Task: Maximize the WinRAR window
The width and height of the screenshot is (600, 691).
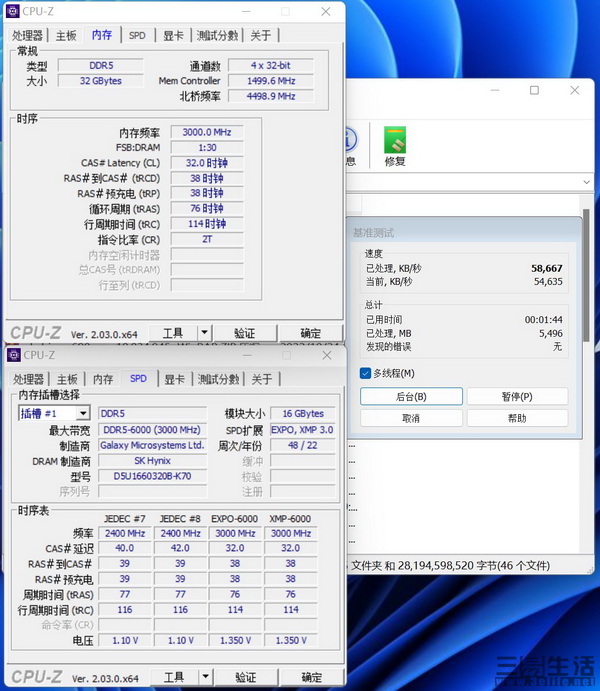Action: 534,90
